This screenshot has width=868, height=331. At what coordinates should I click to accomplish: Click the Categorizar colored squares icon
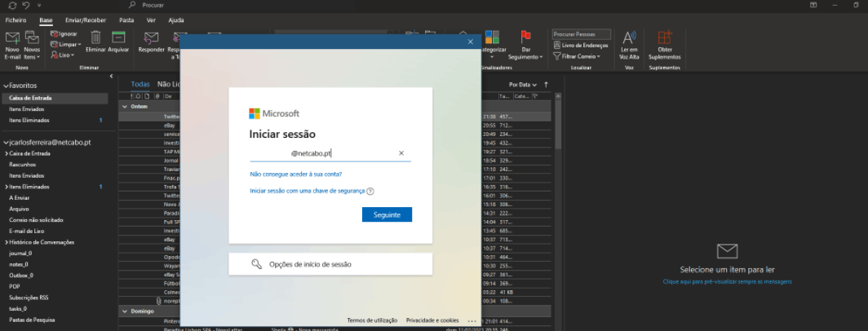tap(492, 37)
